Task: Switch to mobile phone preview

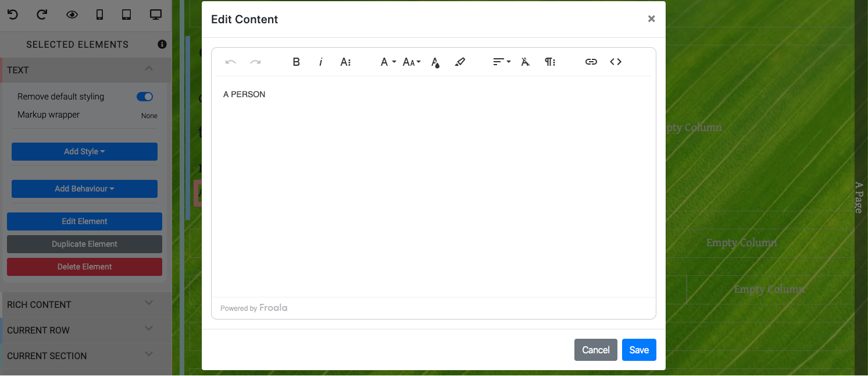Action: coord(99,15)
